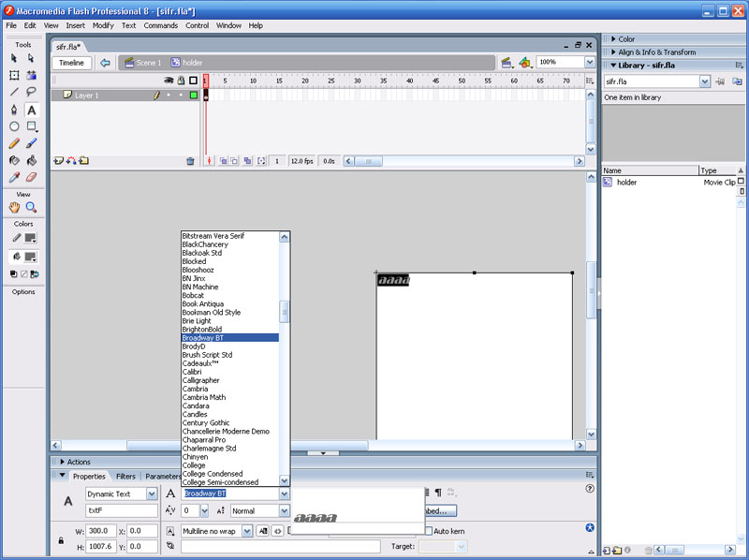The width and height of the screenshot is (749, 560).
Task: Select the Pencil tool
Action: (14, 143)
